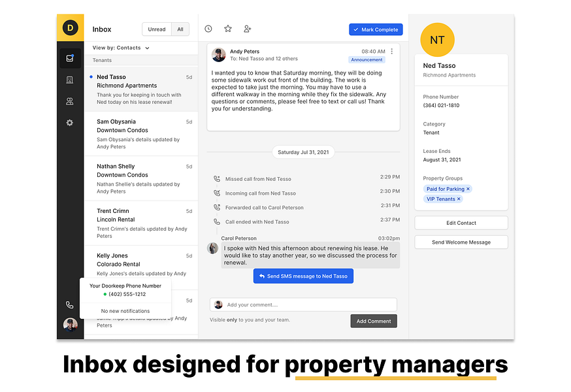571x392 pixels.
Task: Click To: Ned Tasso and 12 others
Action: 264,59
